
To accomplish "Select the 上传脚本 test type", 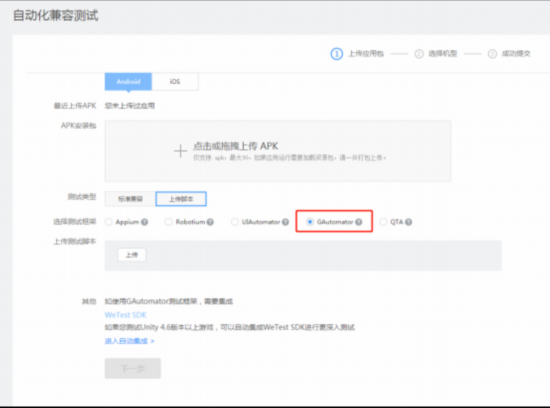I will 181,199.
